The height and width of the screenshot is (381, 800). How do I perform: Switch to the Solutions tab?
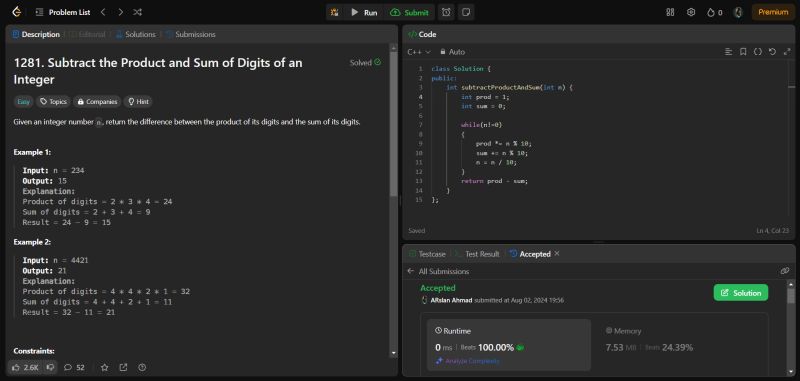click(x=135, y=34)
